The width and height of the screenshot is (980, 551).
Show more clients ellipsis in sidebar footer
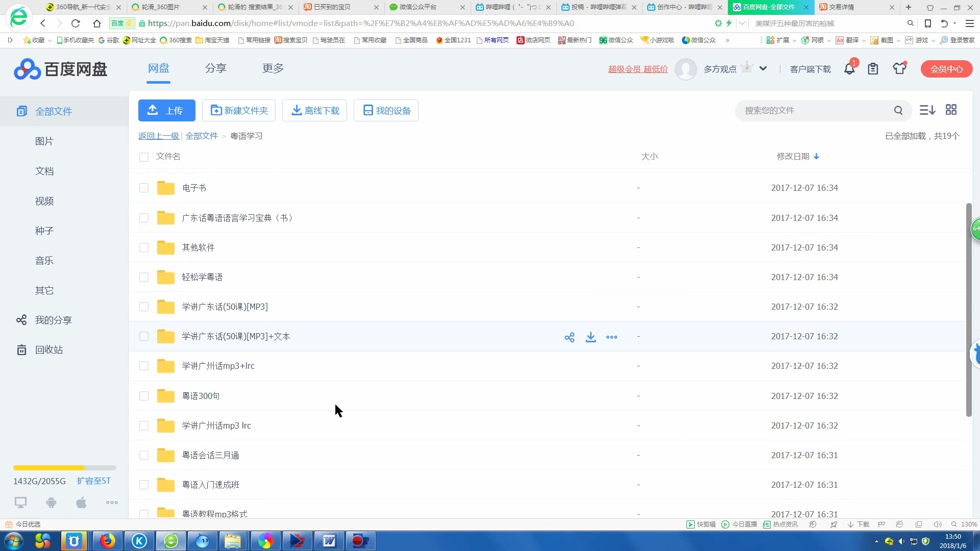pos(112,503)
